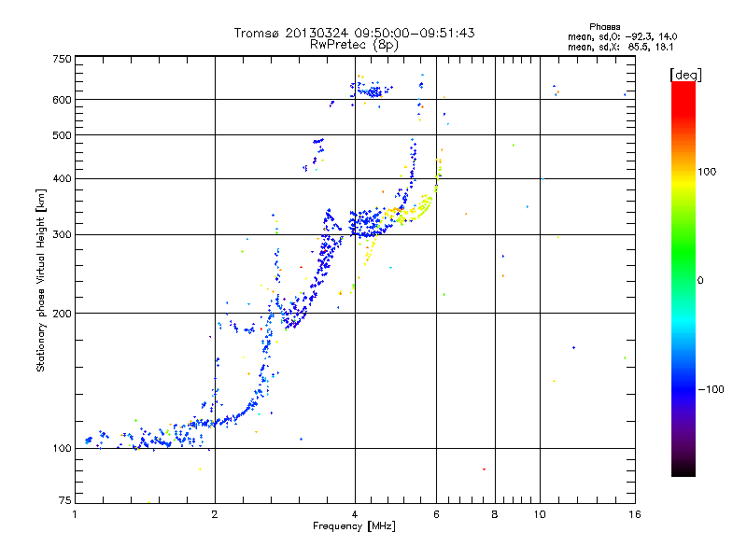
Task: Click the 'RwPretec (8p)' subtitle
Action: 354,45
